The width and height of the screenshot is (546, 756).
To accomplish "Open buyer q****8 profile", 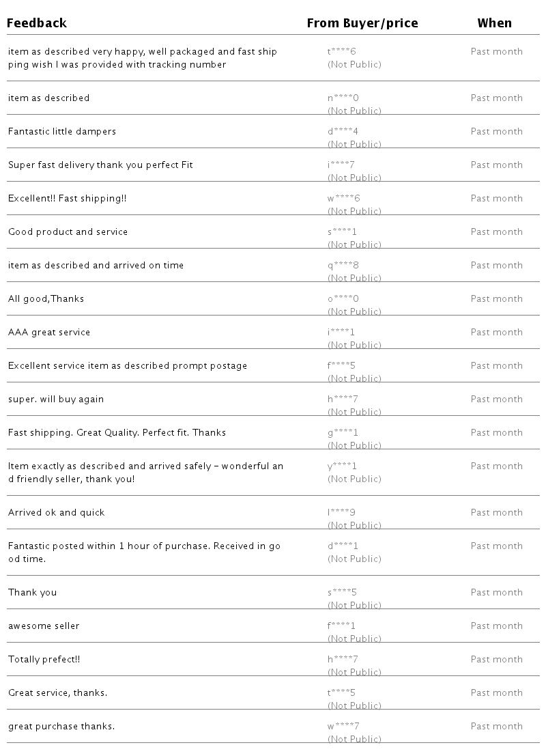I will pos(343,266).
